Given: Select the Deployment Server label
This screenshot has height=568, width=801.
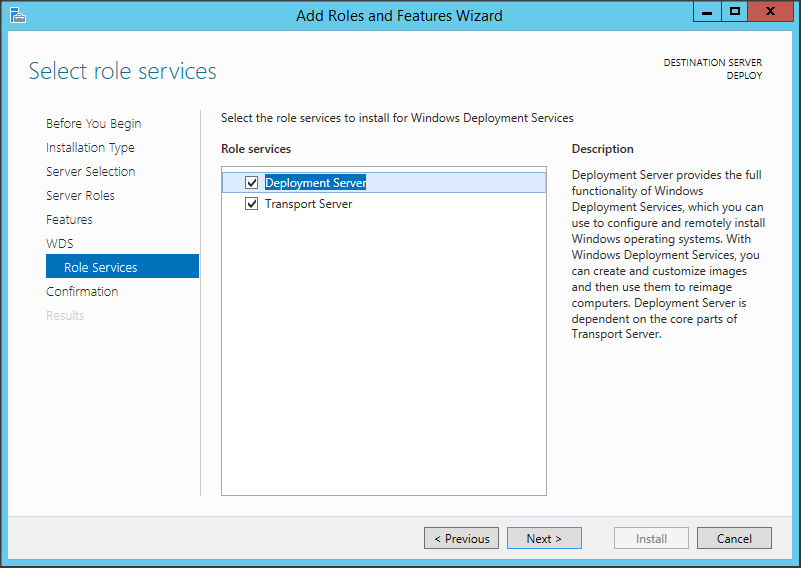Looking at the screenshot, I should 315,183.
